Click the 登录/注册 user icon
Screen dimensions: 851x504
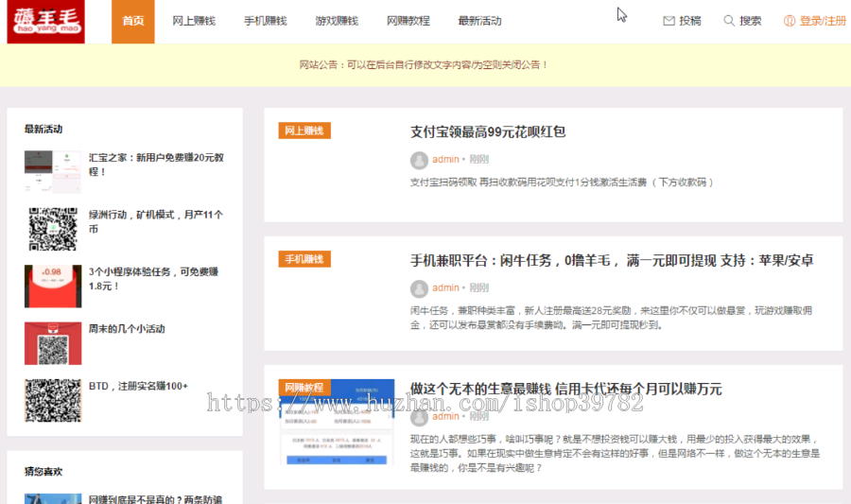tap(790, 21)
